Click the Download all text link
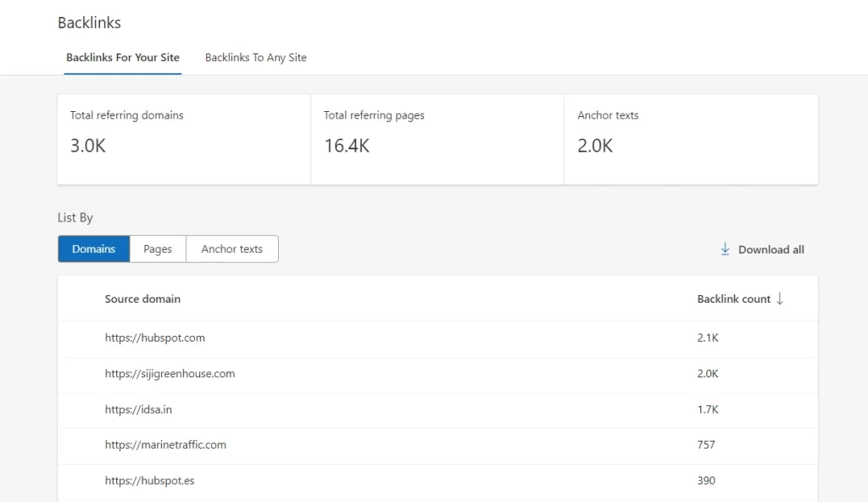Image resolution: width=868 pixels, height=502 pixels. (x=771, y=249)
